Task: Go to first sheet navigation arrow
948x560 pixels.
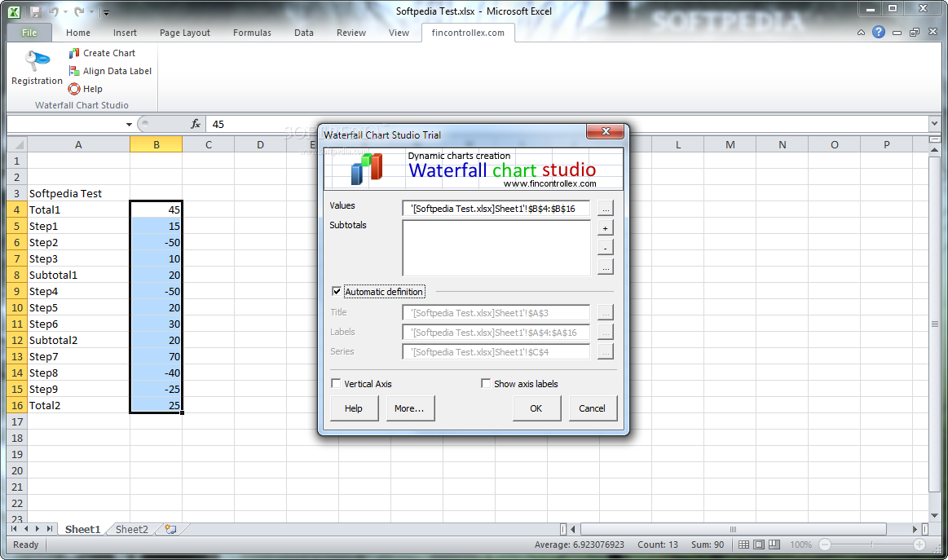Action: click(x=14, y=529)
